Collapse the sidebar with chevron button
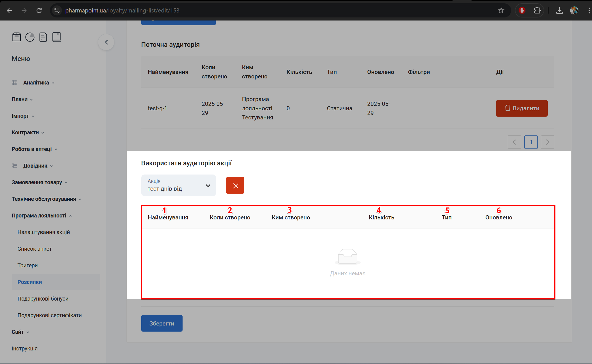592x364 pixels. click(x=106, y=42)
